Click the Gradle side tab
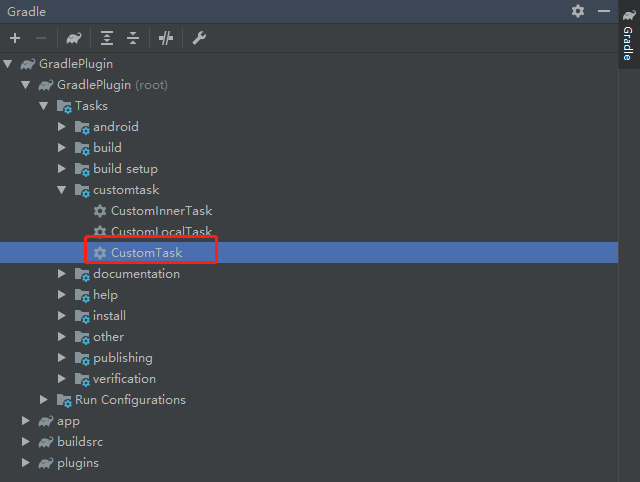The image size is (640, 482). tap(629, 35)
